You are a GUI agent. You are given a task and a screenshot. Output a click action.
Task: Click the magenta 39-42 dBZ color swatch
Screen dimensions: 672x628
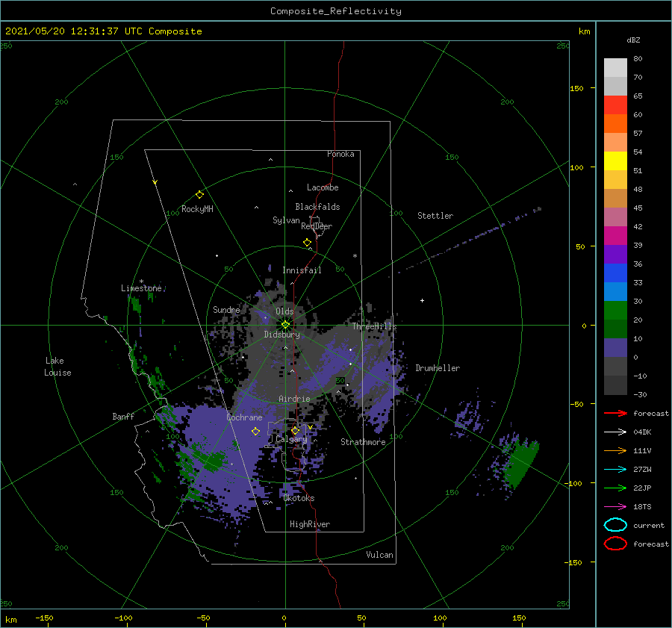click(x=615, y=236)
